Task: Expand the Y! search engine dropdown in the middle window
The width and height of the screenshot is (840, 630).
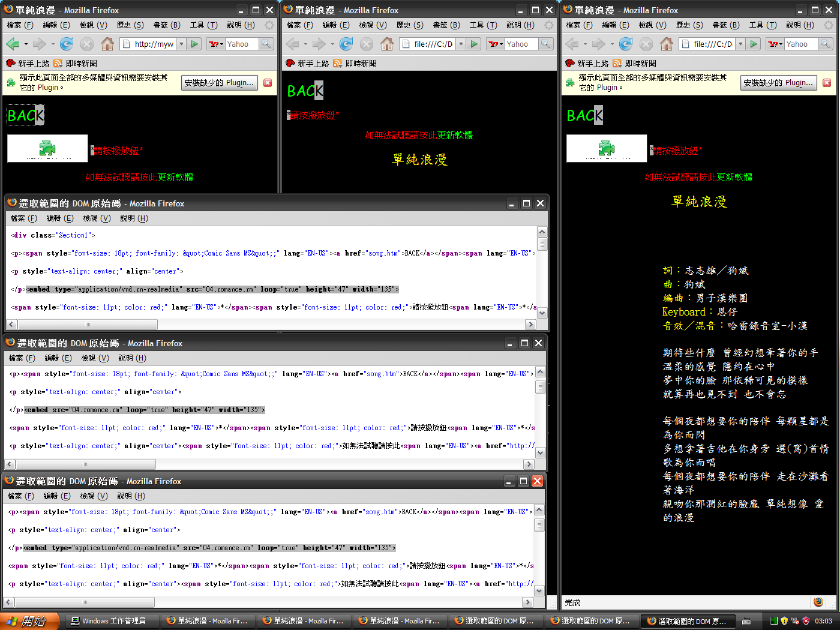Action: (496, 44)
